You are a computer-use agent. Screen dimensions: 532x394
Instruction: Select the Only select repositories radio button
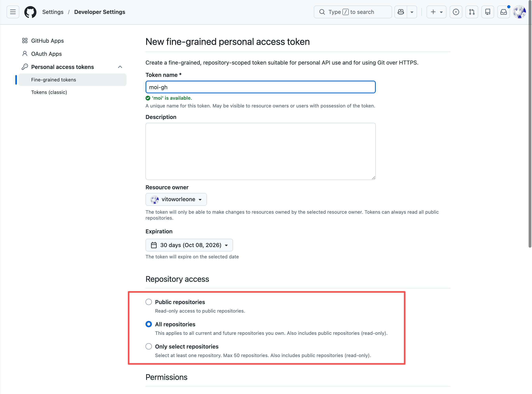tap(149, 346)
